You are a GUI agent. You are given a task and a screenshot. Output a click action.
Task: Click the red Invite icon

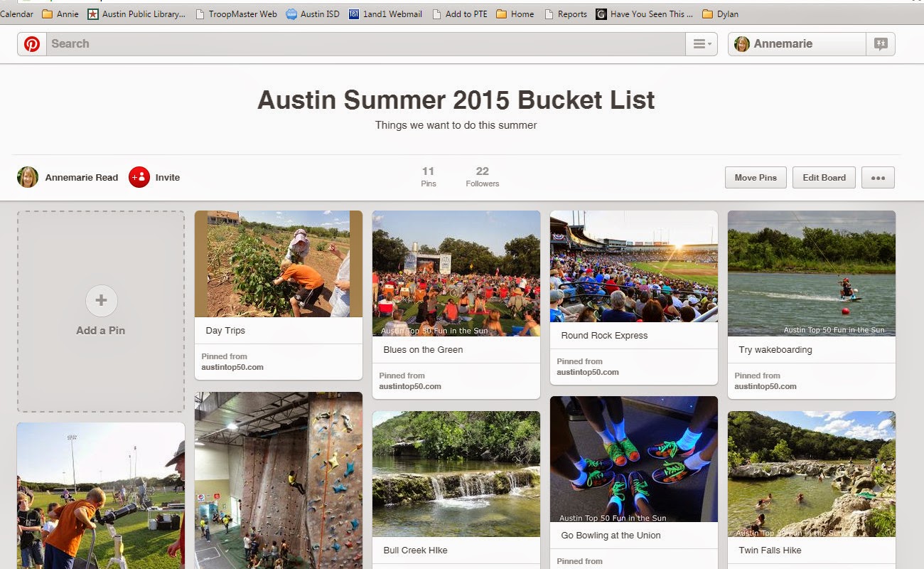[x=138, y=177]
